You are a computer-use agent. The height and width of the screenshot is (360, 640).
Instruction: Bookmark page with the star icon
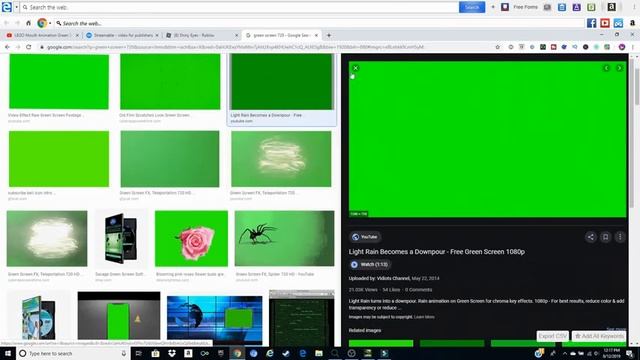498,47
